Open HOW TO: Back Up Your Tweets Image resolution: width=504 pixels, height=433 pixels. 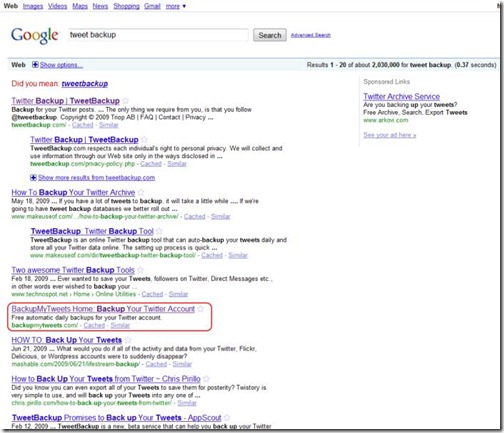point(67,340)
